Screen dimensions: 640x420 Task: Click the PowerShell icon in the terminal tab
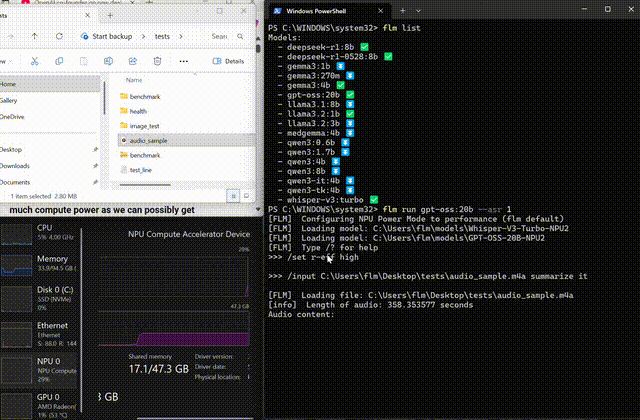pos(278,11)
